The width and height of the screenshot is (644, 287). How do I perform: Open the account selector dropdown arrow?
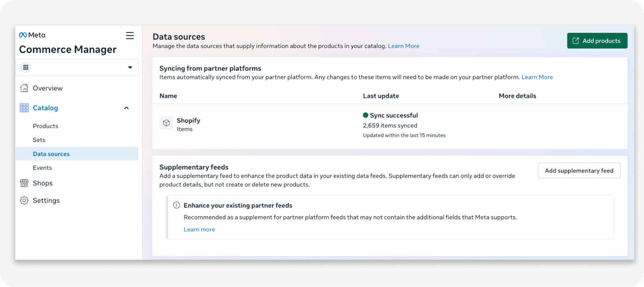click(x=130, y=68)
